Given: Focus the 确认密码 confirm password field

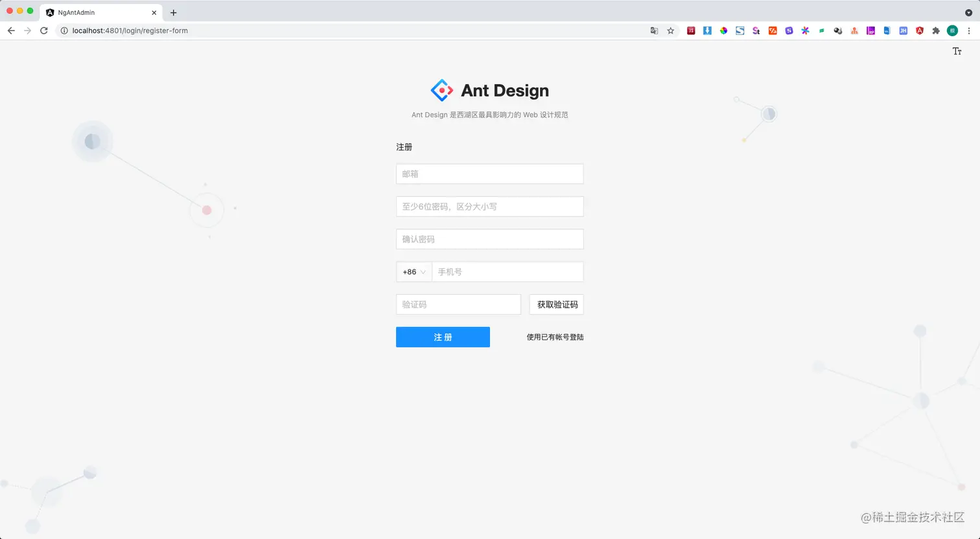Looking at the screenshot, I should (x=490, y=239).
